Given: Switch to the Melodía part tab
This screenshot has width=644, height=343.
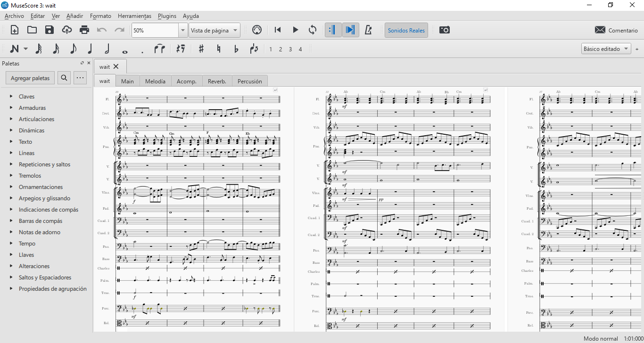Looking at the screenshot, I should [155, 81].
